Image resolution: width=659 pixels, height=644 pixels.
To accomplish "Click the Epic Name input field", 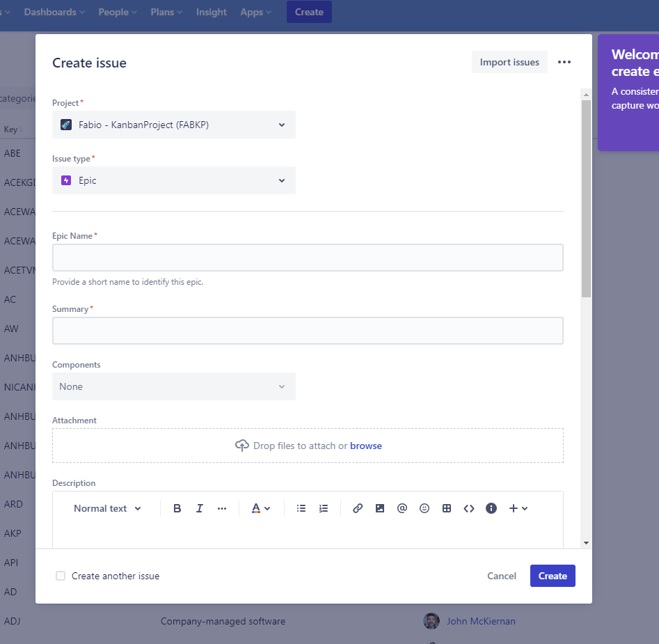I will (x=308, y=258).
